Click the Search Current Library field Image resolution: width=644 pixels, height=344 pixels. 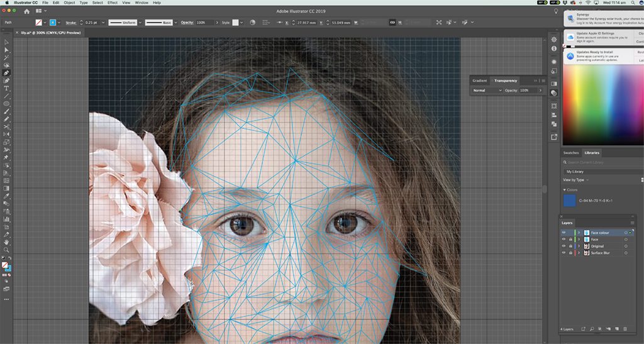[x=603, y=162]
